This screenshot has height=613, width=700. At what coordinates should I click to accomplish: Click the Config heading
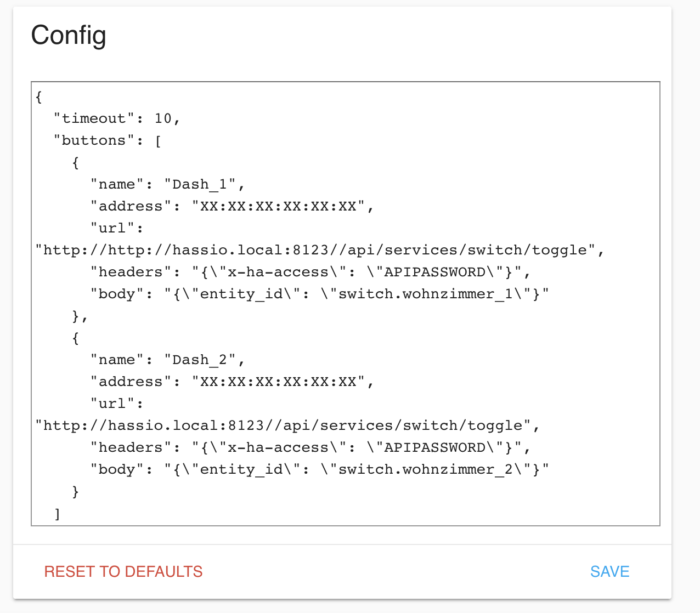coord(69,36)
